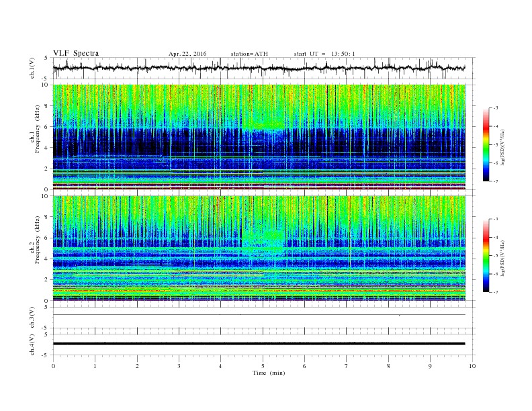Click the "5" tick on the time axis
532x411 pixels.
(263, 366)
